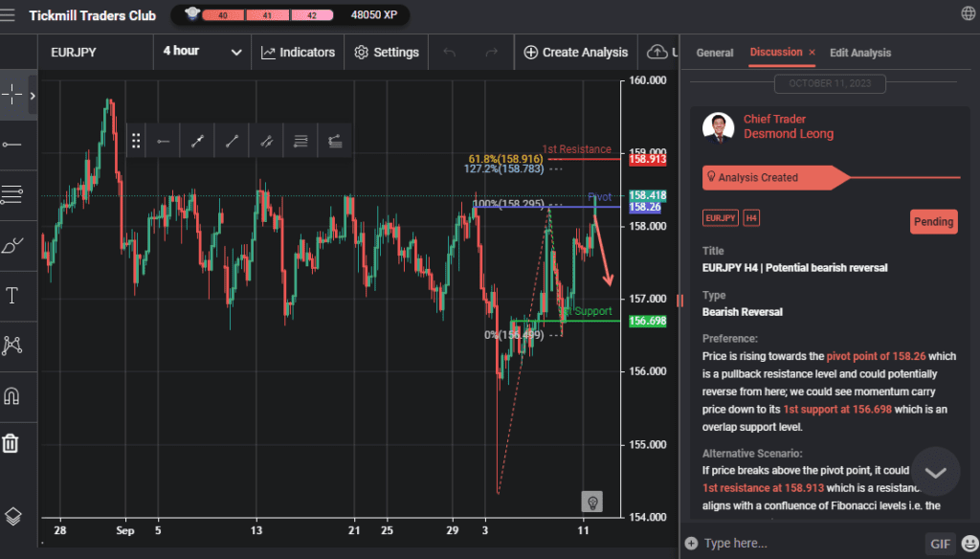Click the panel resize handle
This screenshot has height=559, width=980.
(680, 301)
